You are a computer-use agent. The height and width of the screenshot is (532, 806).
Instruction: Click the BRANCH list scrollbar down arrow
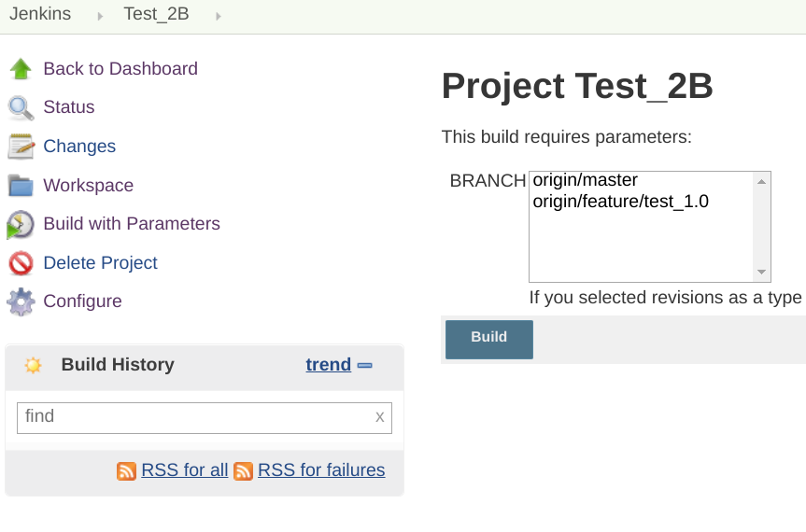click(x=762, y=273)
